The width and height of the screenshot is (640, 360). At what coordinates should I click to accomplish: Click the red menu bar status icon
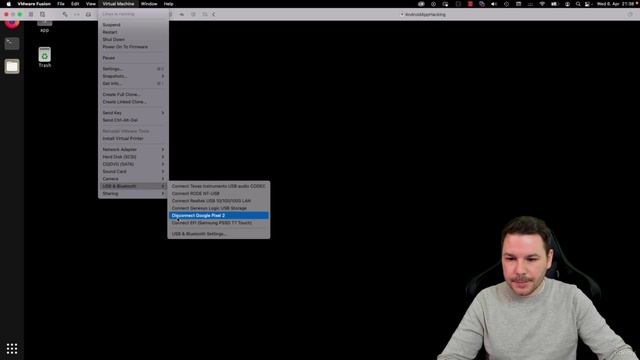(x=470, y=4)
